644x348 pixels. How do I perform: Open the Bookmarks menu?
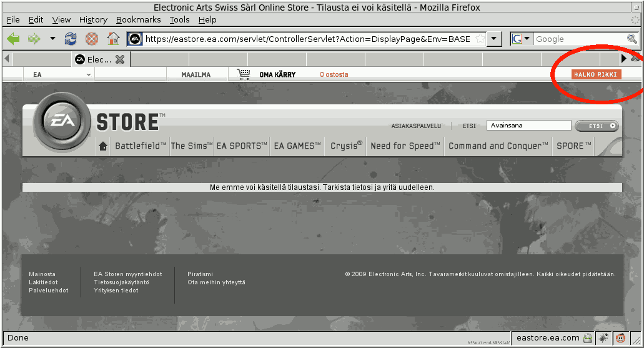pyautogui.click(x=138, y=19)
